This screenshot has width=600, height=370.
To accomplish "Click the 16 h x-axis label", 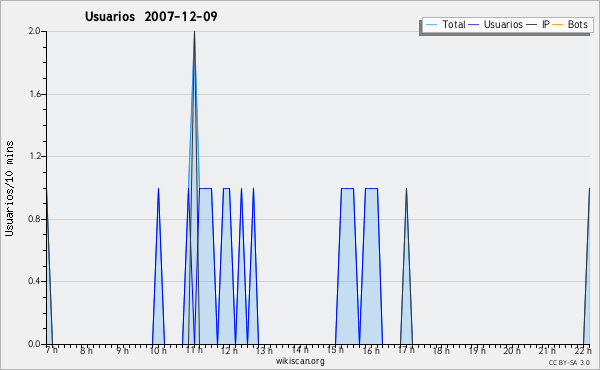I will pyautogui.click(x=371, y=350).
